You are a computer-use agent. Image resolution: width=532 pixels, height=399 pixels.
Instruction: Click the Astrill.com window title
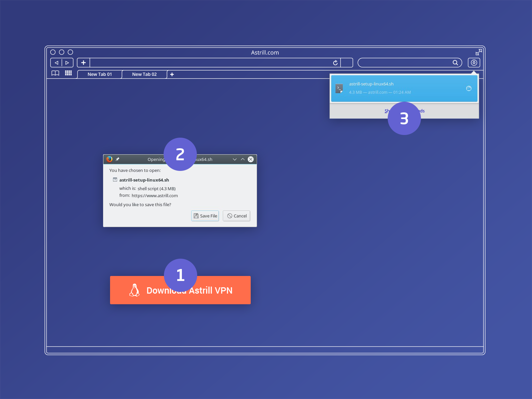pyautogui.click(x=265, y=53)
